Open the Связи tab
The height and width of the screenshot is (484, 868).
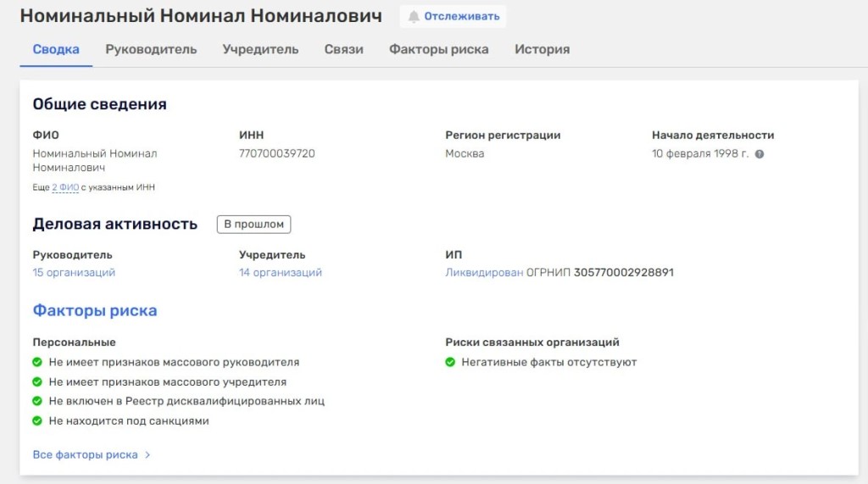(x=343, y=49)
